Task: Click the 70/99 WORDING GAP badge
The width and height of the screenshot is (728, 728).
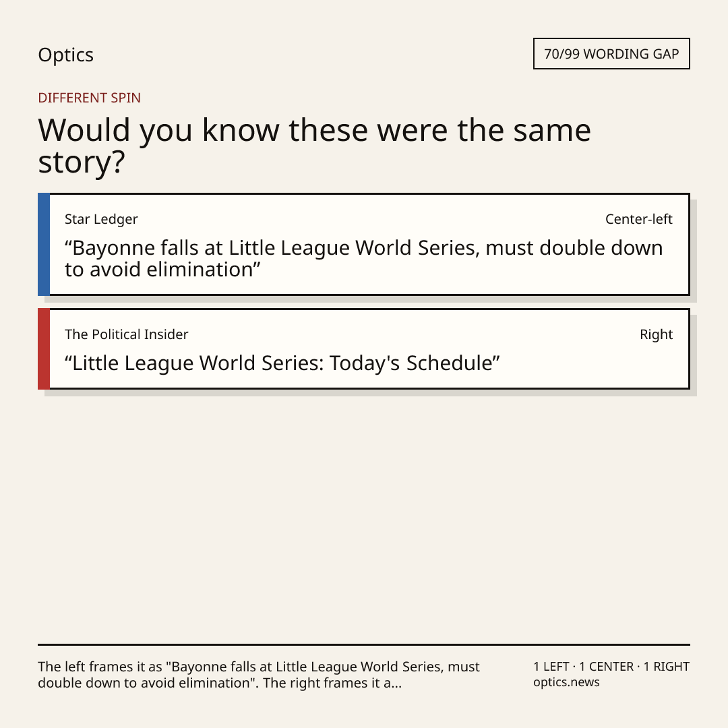Action: (x=611, y=54)
